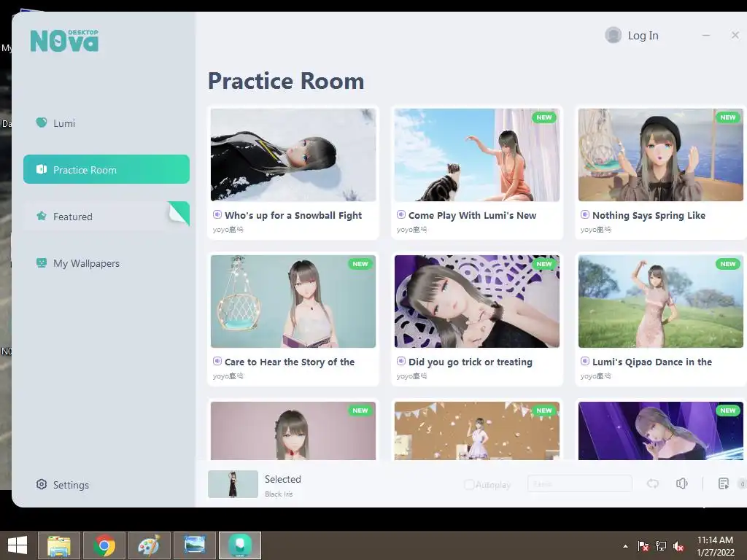Screen dimensions: 747x560
Task: Click the 'Did you go trick or treating' title
Action: tap(471, 362)
